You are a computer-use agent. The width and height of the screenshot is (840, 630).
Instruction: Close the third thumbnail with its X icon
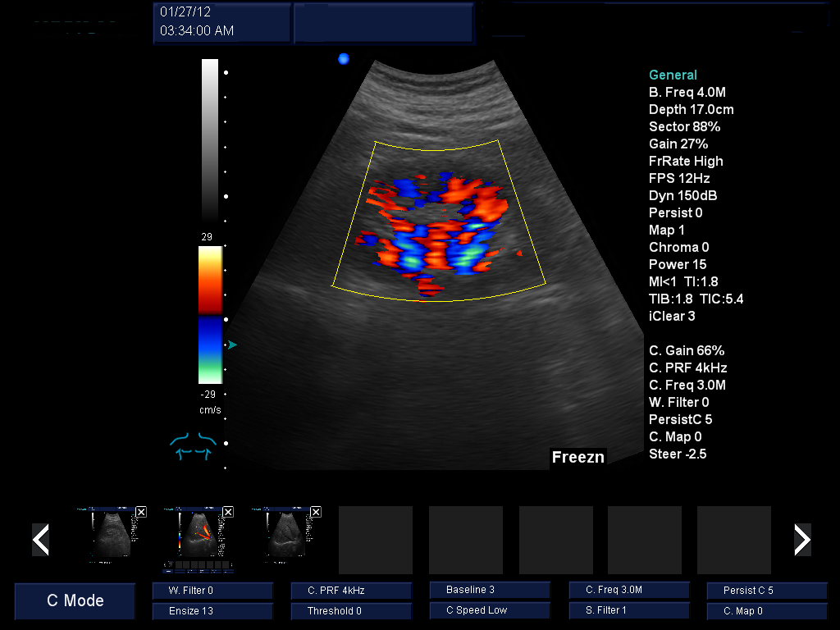tap(316, 512)
